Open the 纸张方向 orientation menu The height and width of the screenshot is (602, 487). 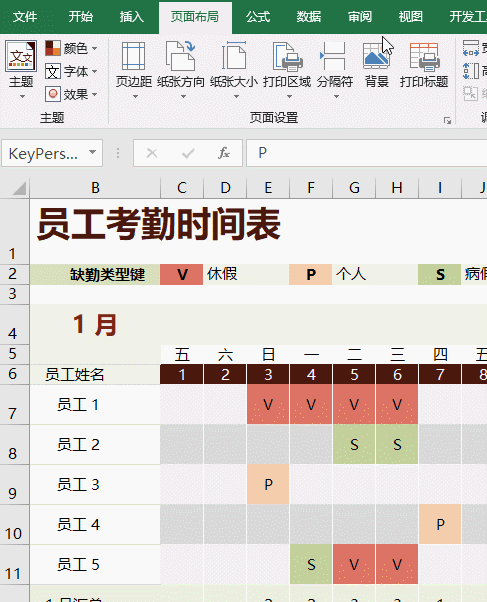(181, 69)
